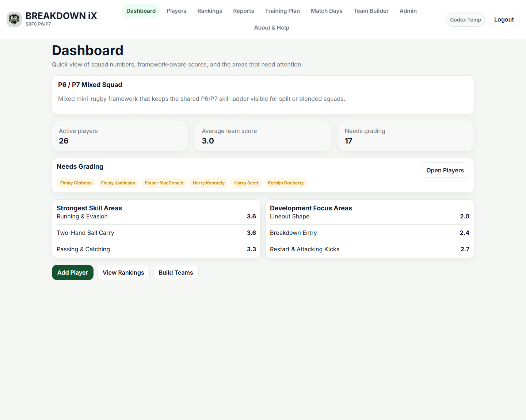Screen dimensions: 526x420
Task: Select the Korbijn Docherty needs-grading tag
Action: click(286, 183)
